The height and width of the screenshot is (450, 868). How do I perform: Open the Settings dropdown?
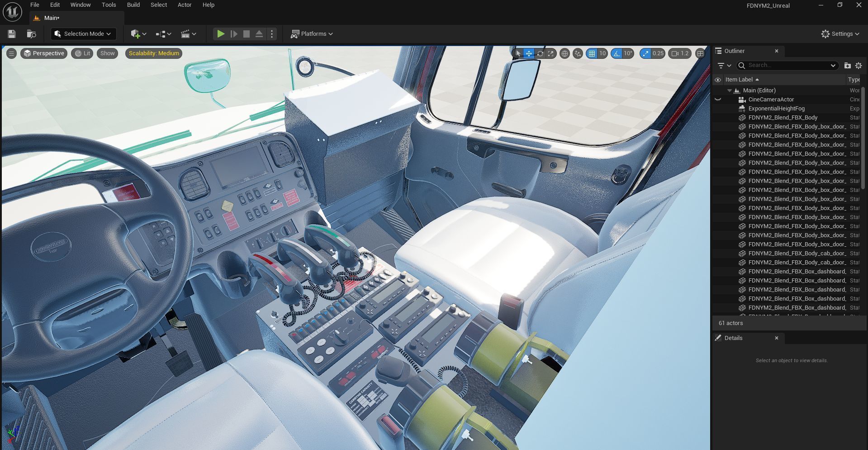840,34
